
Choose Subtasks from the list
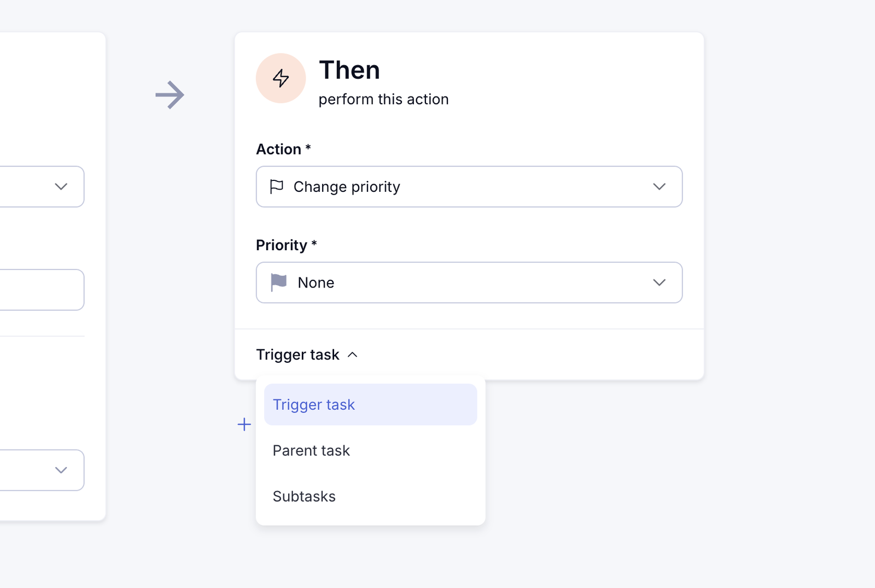click(x=304, y=496)
